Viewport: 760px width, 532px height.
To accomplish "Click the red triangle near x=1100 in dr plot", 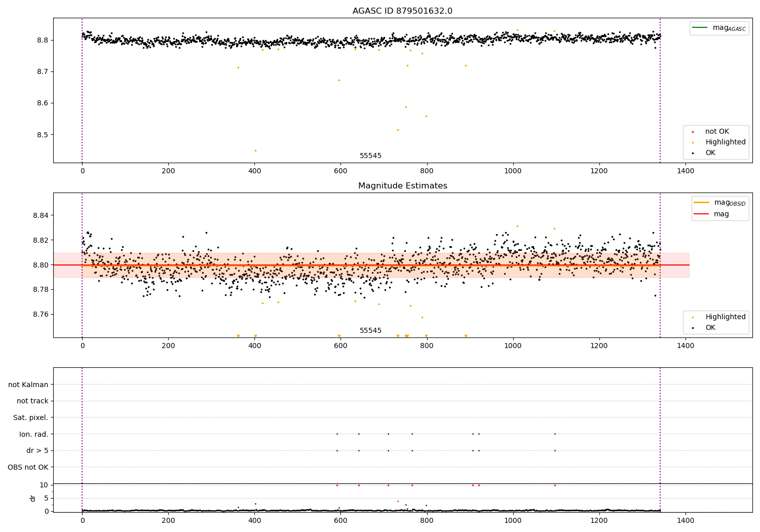I will tap(555, 485).
